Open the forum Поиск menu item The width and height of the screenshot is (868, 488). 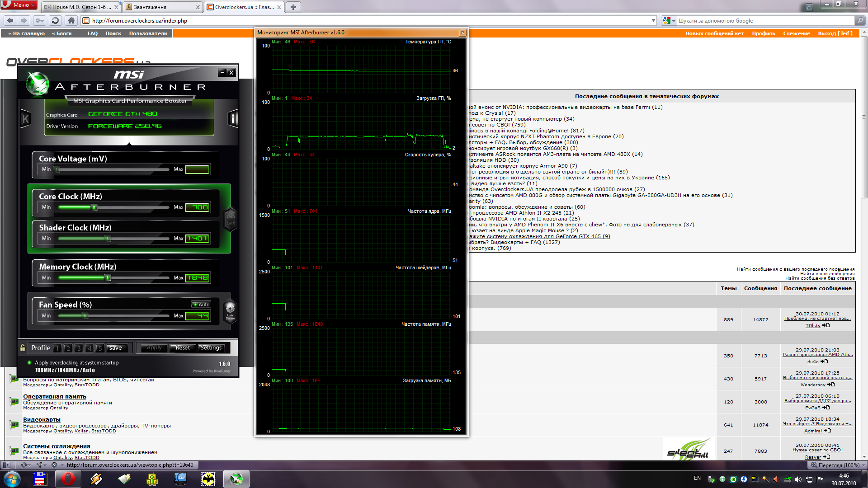[113, 33]
